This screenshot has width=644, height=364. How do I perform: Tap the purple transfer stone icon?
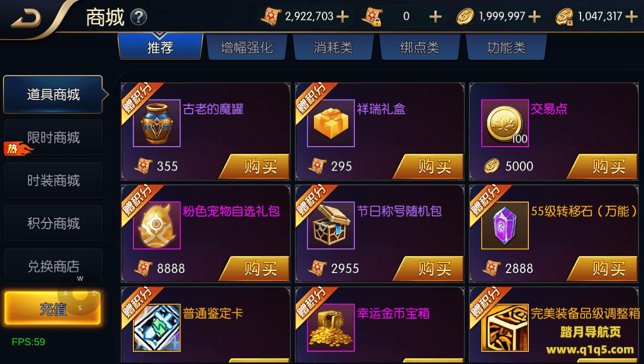(x=505, y=225)
